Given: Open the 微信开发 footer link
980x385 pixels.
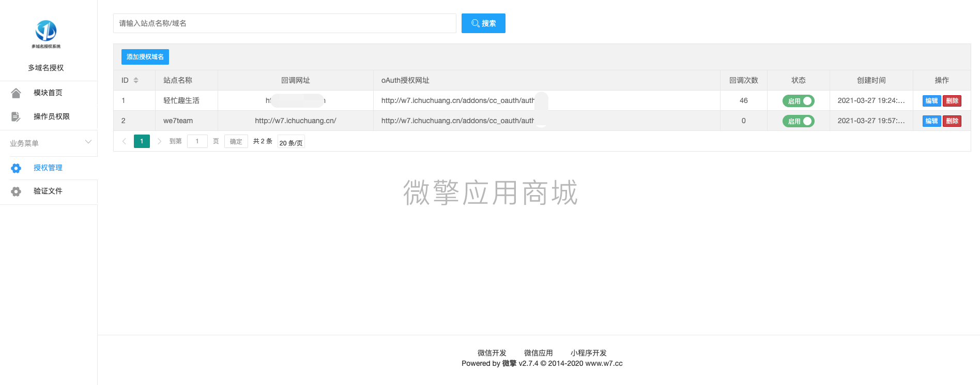Looking at the screenshot, I should click(x=492, y=353).
